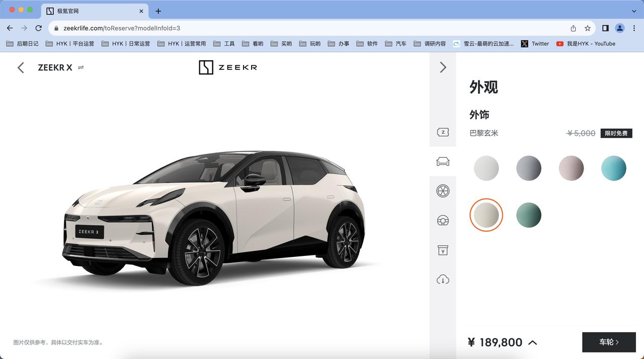Click the 限时免费 badge

[616, 133]
